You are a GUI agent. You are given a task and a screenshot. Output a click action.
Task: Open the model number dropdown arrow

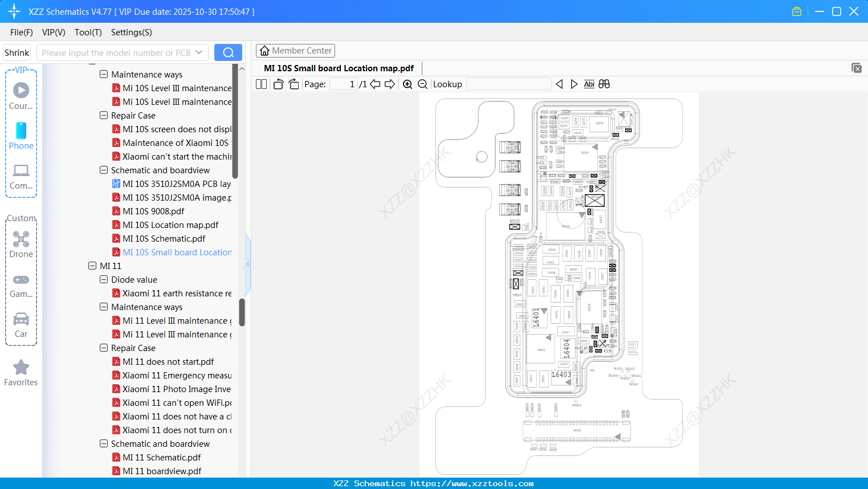199,52
